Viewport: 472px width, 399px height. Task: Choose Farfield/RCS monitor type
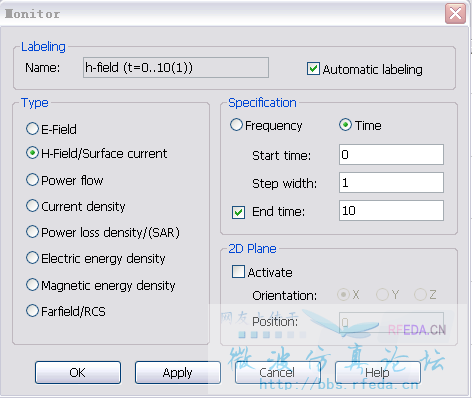(32, 311)
